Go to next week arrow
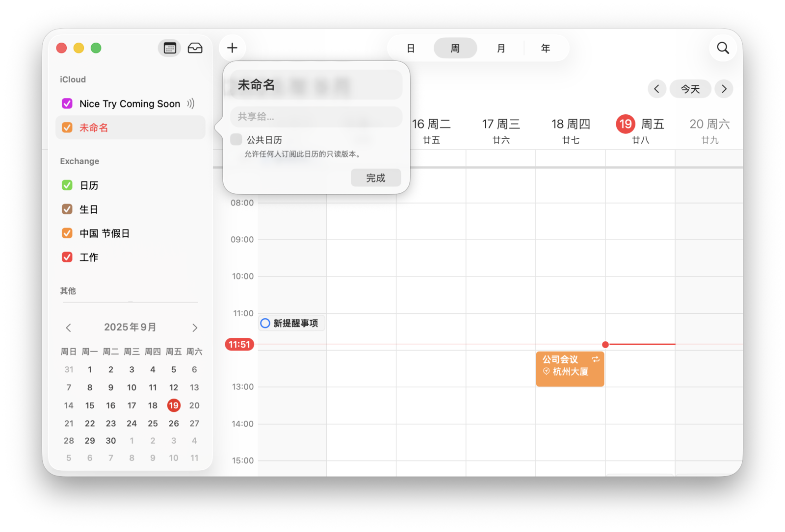Screen dimensions: 785x532 coord(724,89)
